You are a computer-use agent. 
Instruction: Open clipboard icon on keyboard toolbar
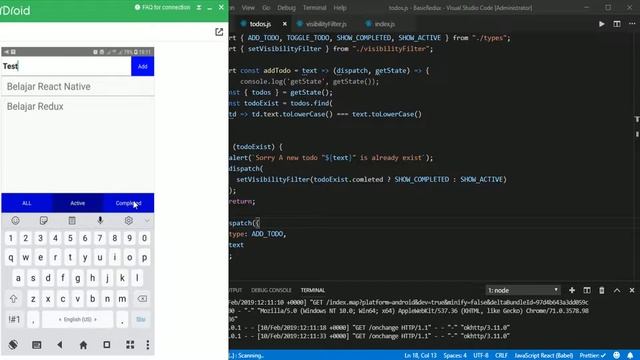(x=72, y=220)
